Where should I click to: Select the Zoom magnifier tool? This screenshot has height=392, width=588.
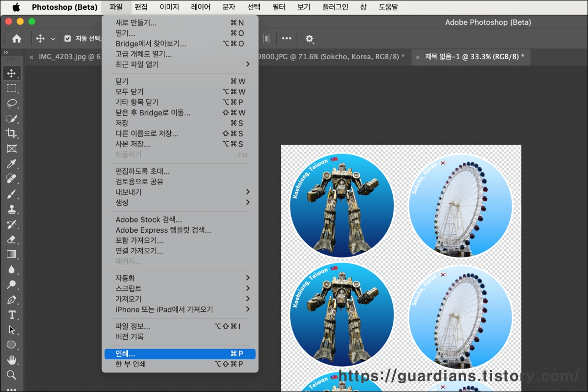[11, 375]
